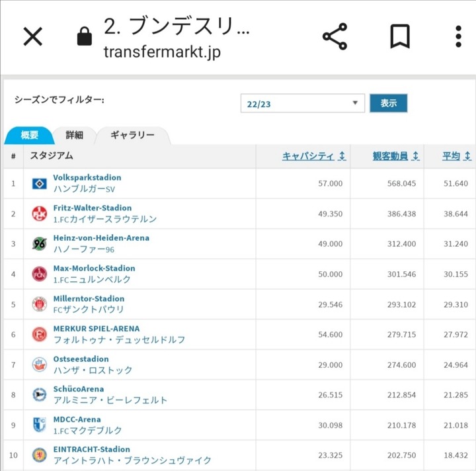Switch to the 概要 tab
Image resolution: width=476 pixels, height=471 pixels.
30,135
